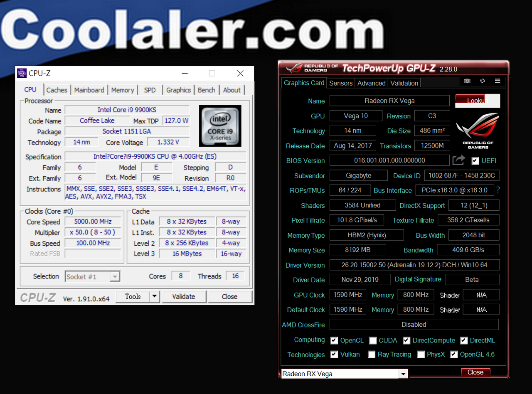Maximize the CPU-Z window
532x394 pixels.
coord(212,74)
